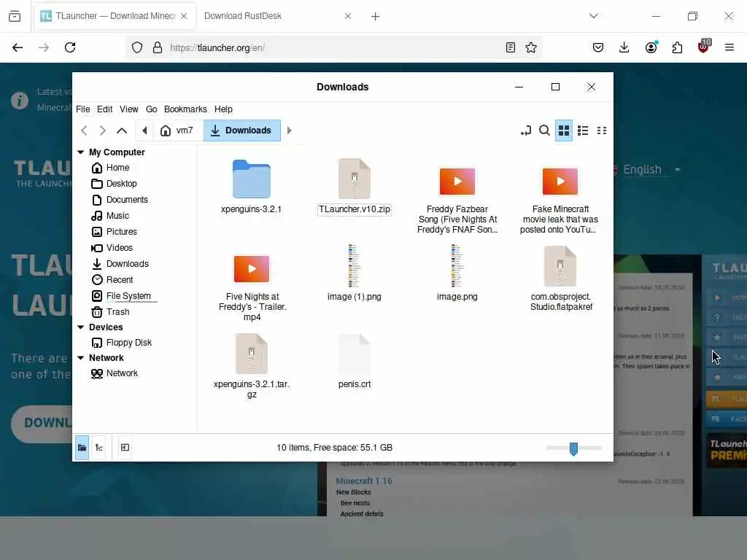Open the browser extensions menu

677,47
